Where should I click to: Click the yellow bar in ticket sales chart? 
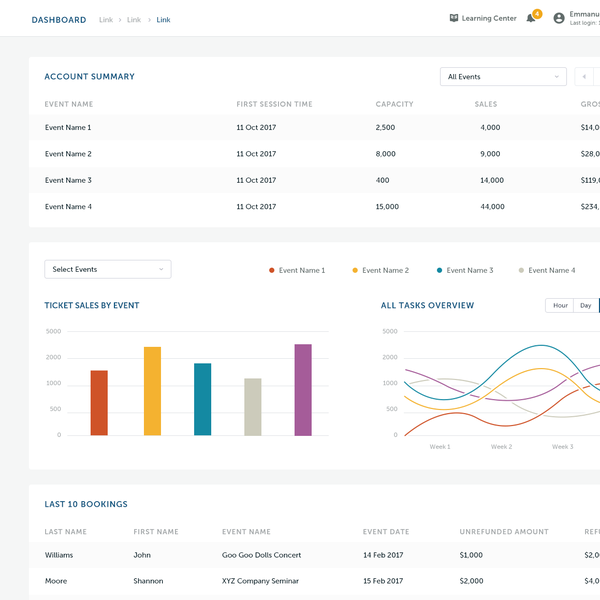click(152, 391)
